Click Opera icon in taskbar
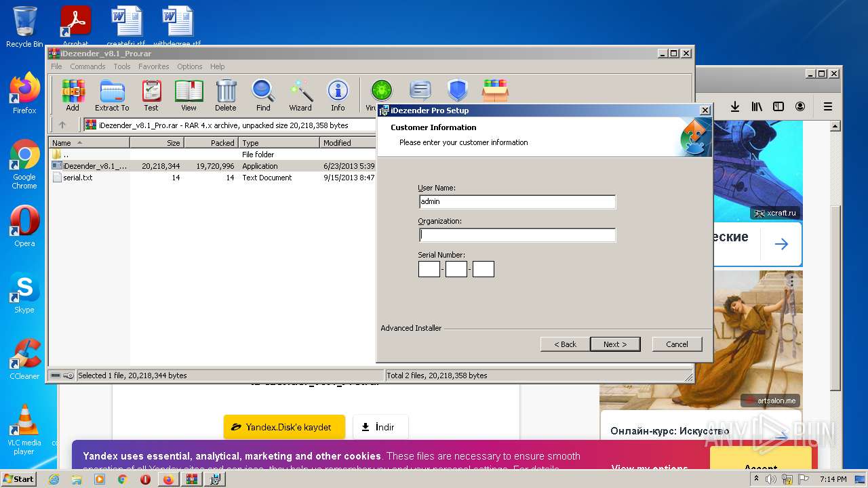 (x=145, y=479)
